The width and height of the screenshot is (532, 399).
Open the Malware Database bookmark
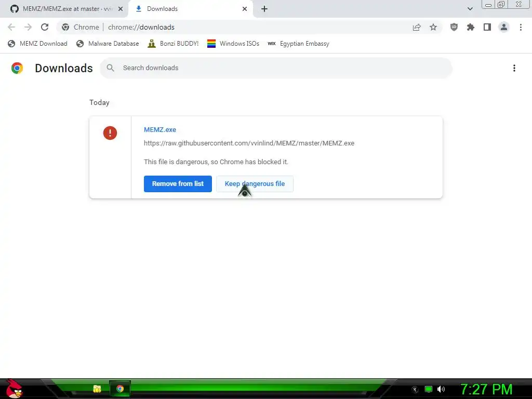(x=108, y=44)
